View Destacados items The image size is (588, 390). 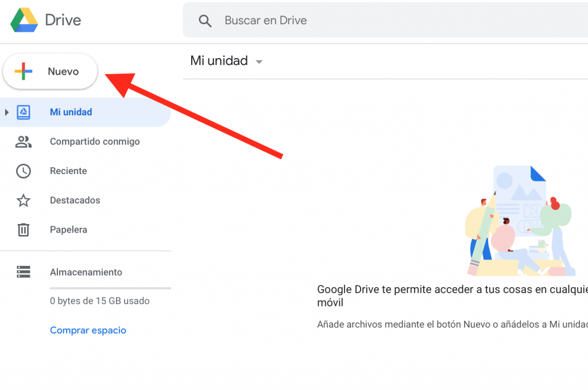tap(86, 200)
